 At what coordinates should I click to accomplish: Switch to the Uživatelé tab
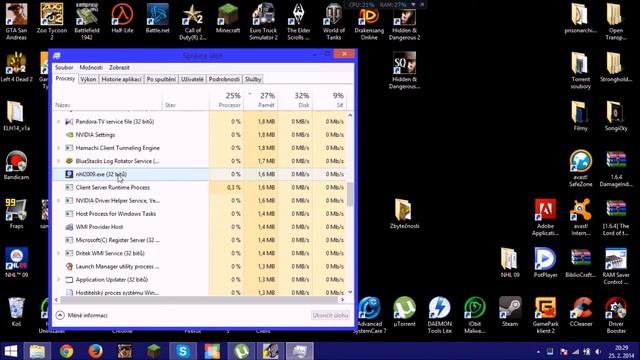click(x=192, y=79)
